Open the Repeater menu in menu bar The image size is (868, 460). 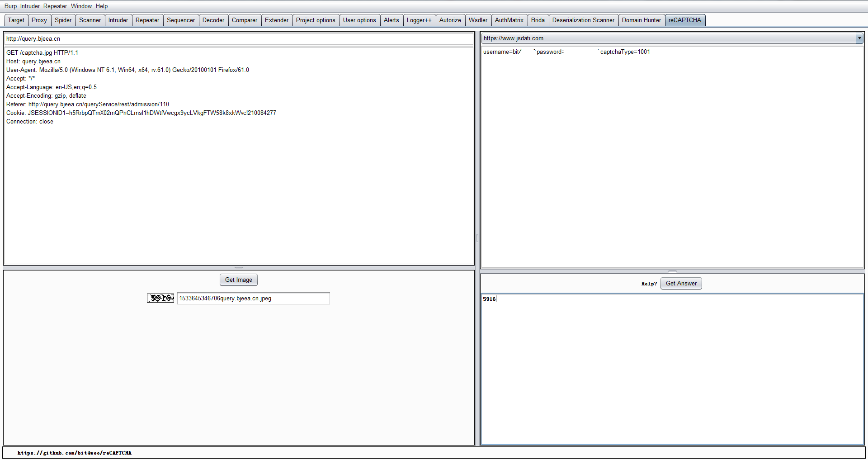pyautogui.click(x=55, y=6)
